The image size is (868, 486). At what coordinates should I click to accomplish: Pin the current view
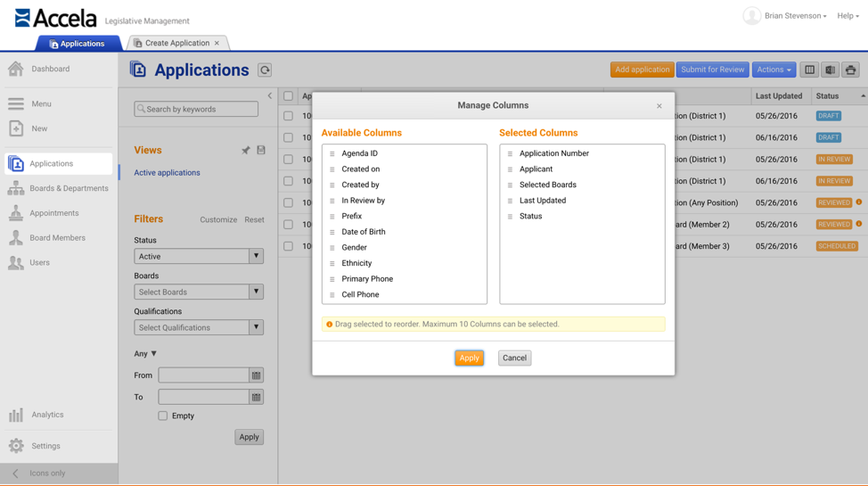246,150
